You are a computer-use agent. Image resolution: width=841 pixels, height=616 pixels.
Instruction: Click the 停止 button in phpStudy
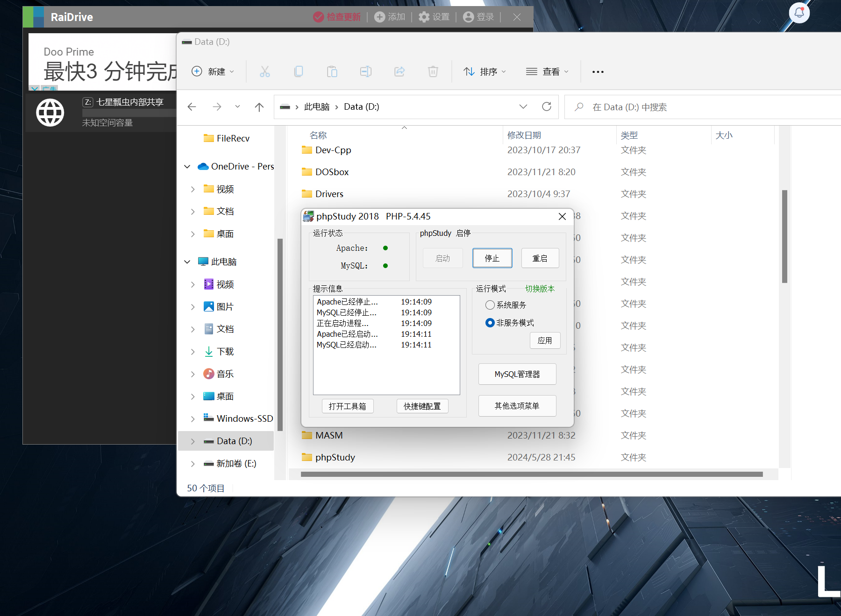click(492, 258)
